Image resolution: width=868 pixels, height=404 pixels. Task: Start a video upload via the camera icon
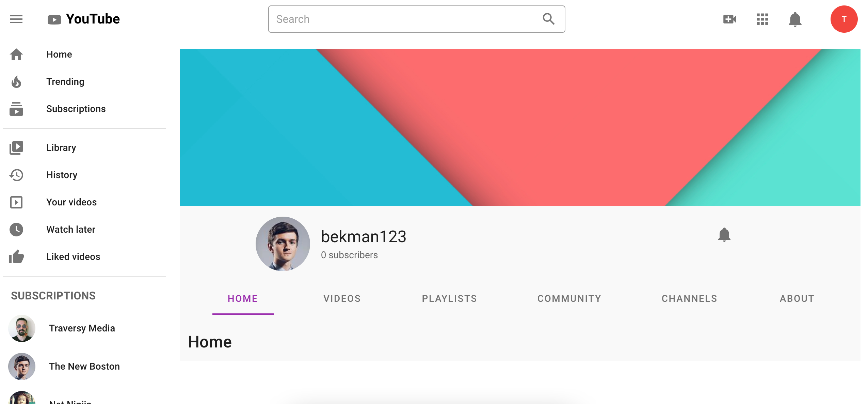(729, 19)
